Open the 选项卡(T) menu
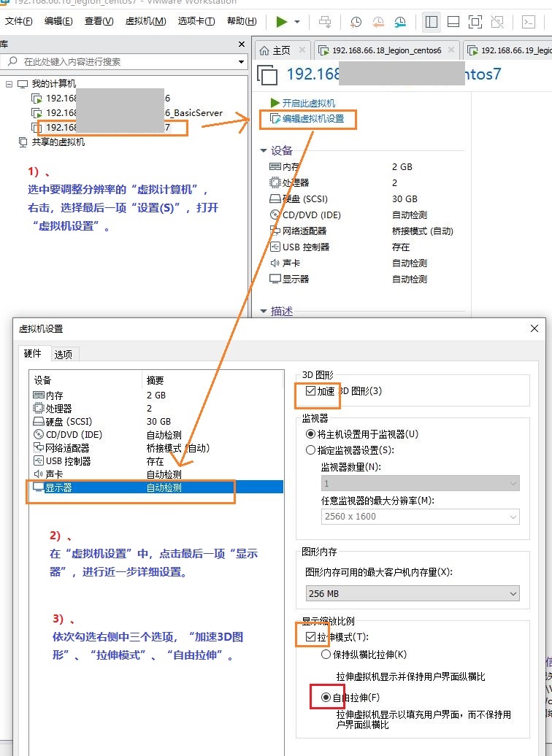552x756 pixels. (x=196, y=21)
